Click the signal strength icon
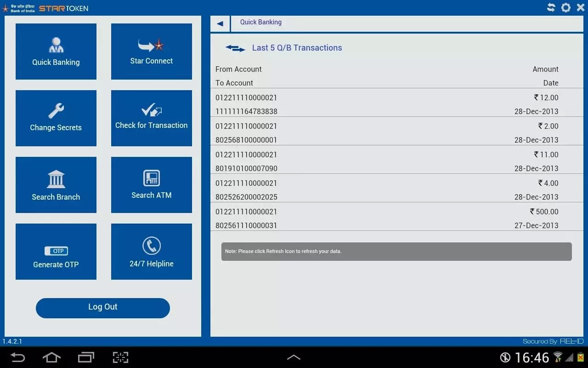This screenshot has height=368, width=588. click(570, 357)
